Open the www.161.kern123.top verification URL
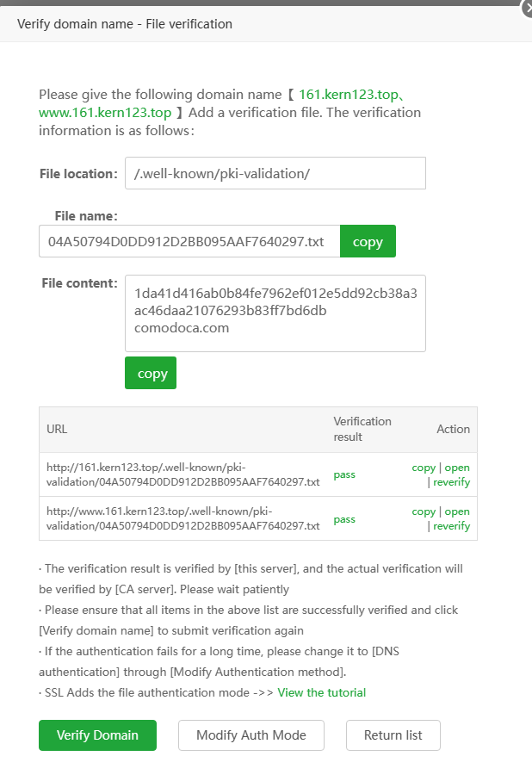The height and width of the screenshot is (781, 532). pyautogui.click(x=457, y=511)
